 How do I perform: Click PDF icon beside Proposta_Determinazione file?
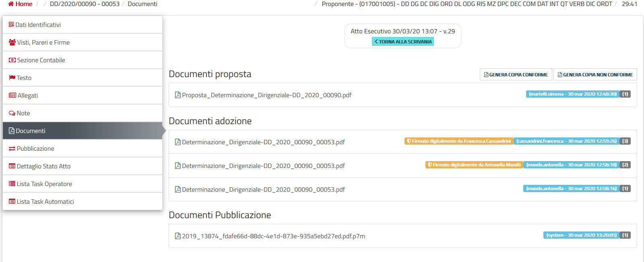coord(178,95)
